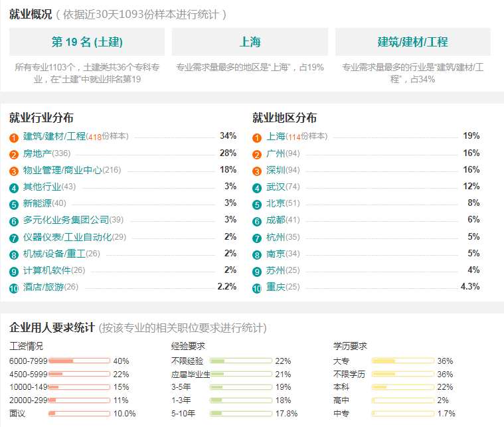Screen dimensions: 504x427
Task: Open the 上海 region link in the list
Action: coord(276,136)
